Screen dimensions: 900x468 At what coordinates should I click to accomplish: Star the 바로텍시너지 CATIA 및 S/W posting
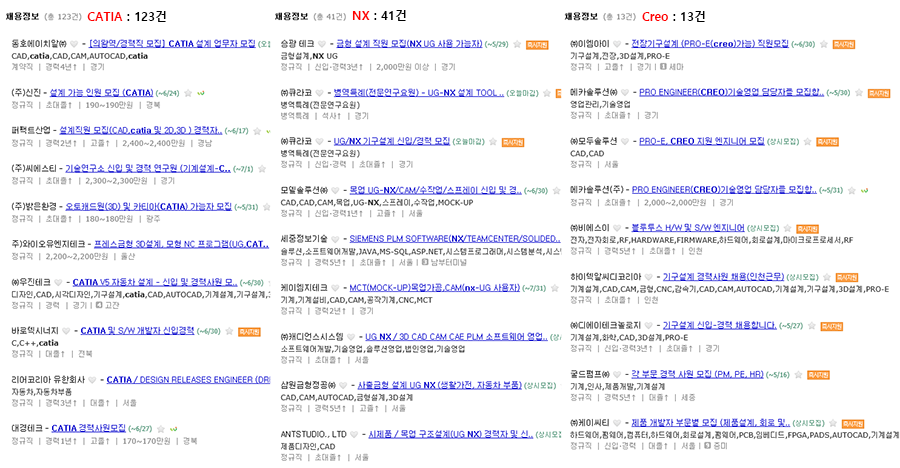pos(229,331)
